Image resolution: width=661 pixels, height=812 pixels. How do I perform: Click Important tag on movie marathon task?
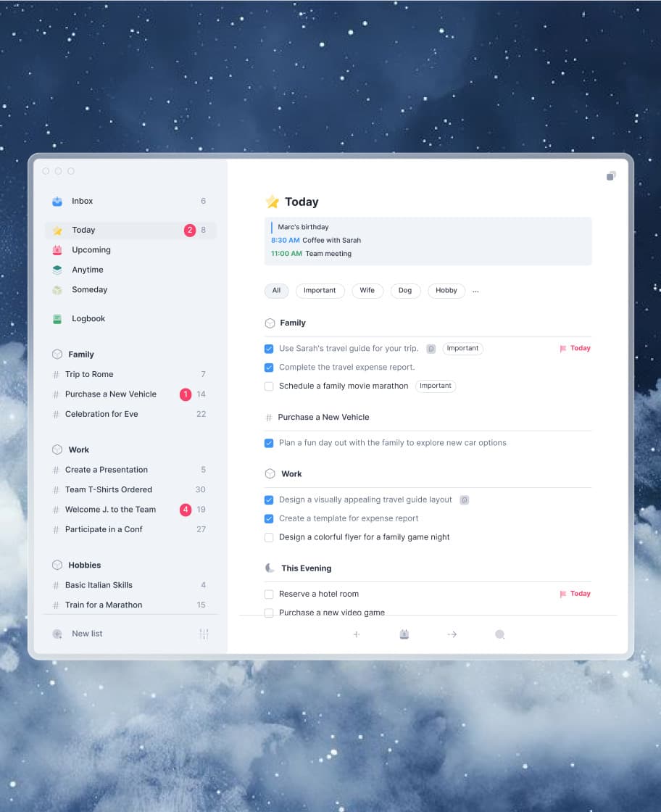(436, 386)
